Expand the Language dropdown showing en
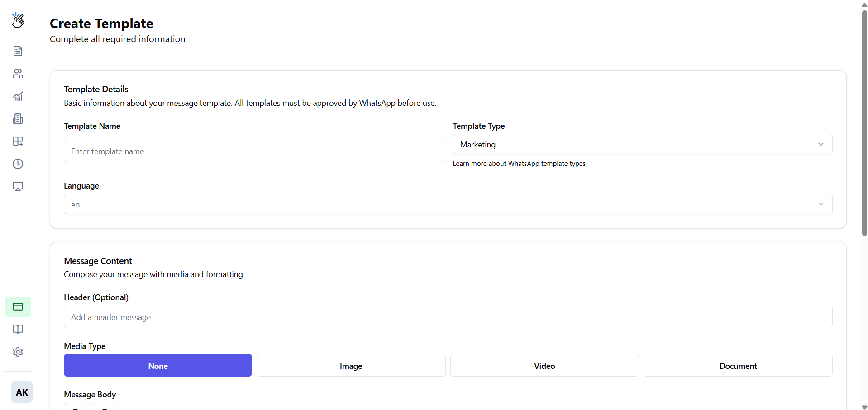The height and width of the screenshot is (410, 868). (448, 204)
